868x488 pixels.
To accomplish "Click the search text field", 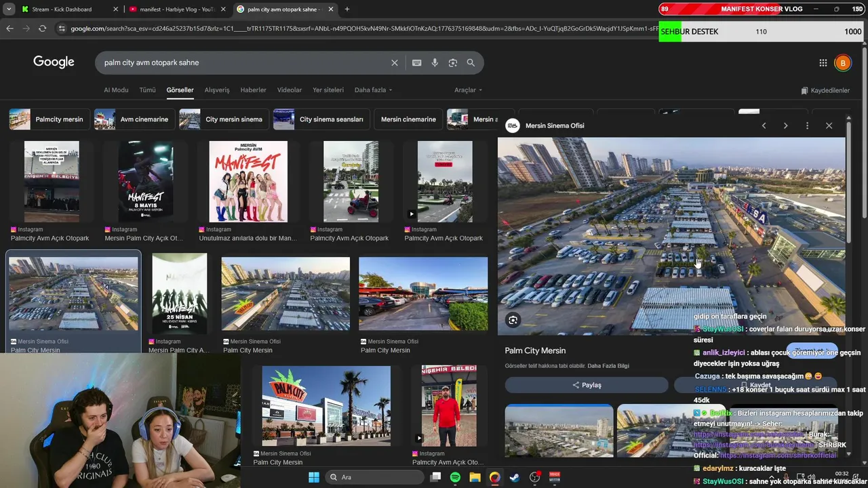I will (244, 62).
